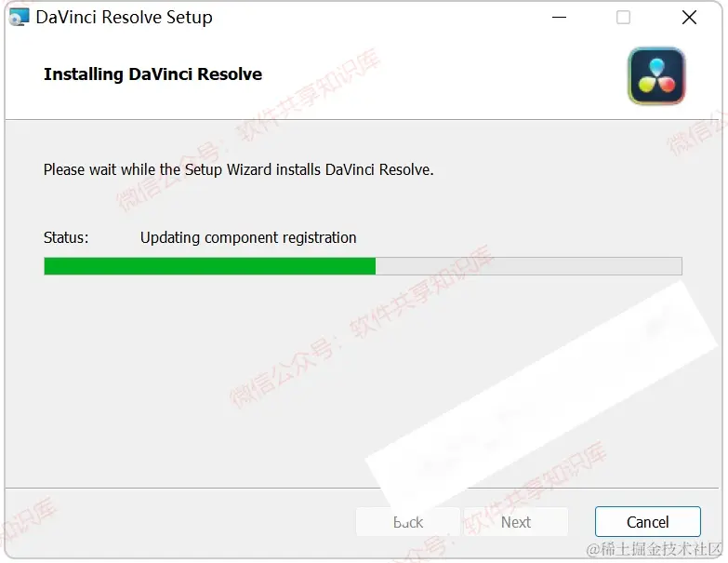Click the empty gray progress bar portion
Screen dimensions: 728x563
[x=529, y=266]
